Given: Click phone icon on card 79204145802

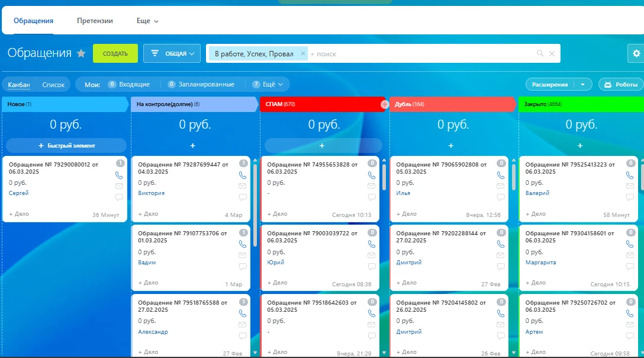Looking at the screenshot, I should point(501,314).
